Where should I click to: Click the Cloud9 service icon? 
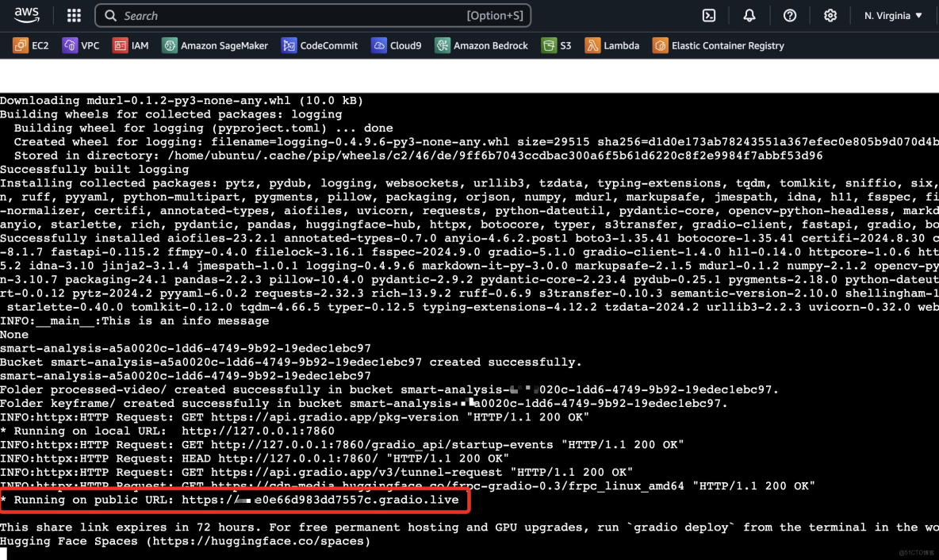[x=378, y=45]
